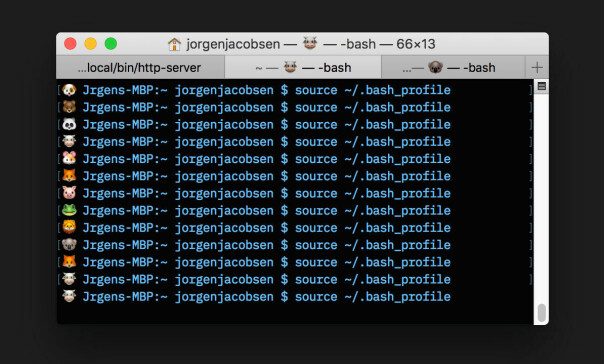
Task: Click 'Jrgens-MBP:~' in the pig prompt line
Action: point(125,194)
